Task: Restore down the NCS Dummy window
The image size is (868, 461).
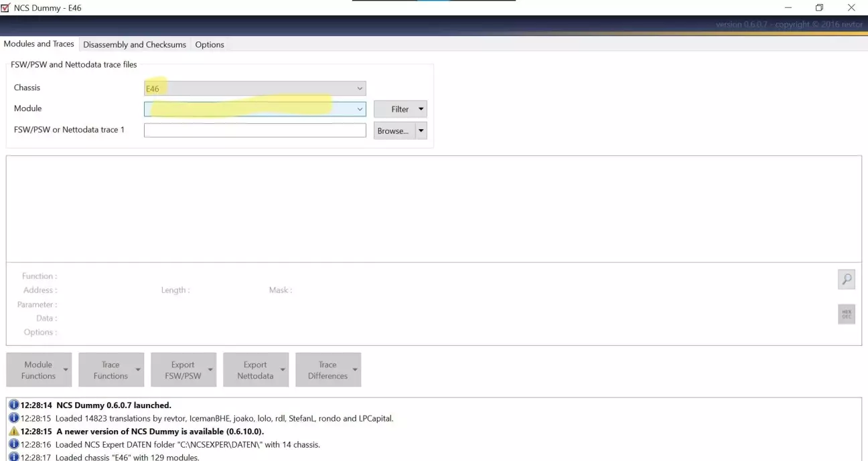Action: (x=819, y=7)
